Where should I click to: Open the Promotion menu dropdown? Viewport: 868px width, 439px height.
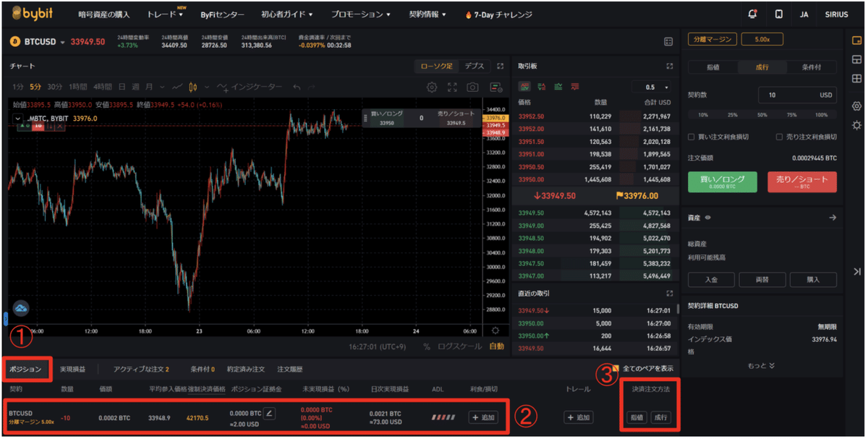[x=360, y=14]
